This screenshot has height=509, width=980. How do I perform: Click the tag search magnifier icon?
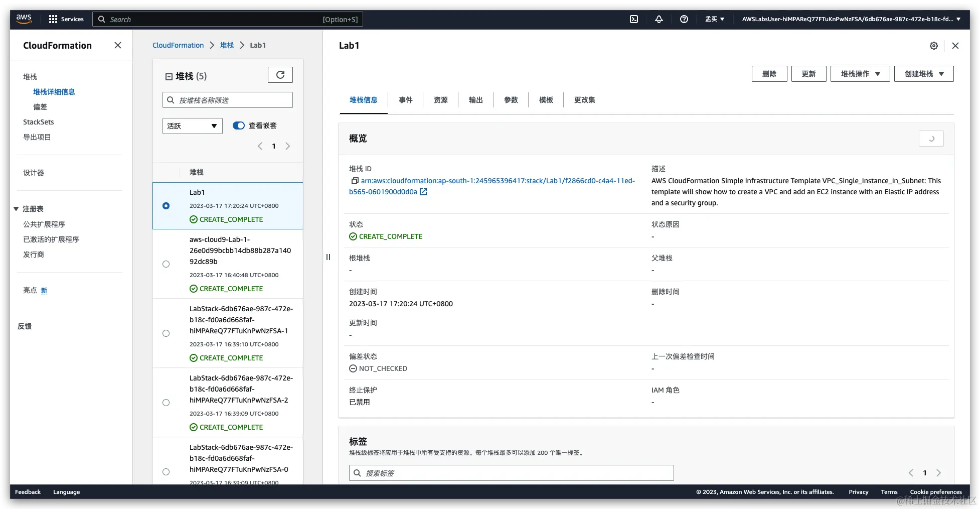click(357, 473)
